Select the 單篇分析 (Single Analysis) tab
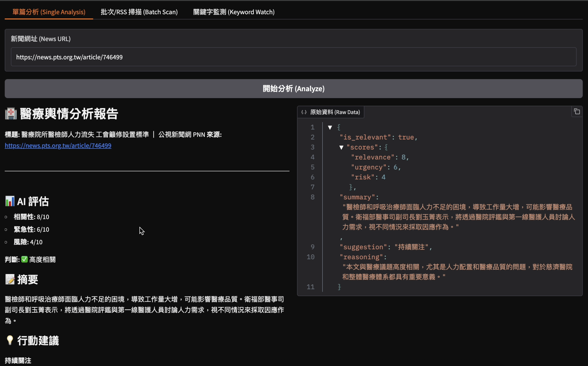 (x=49, y=12)
